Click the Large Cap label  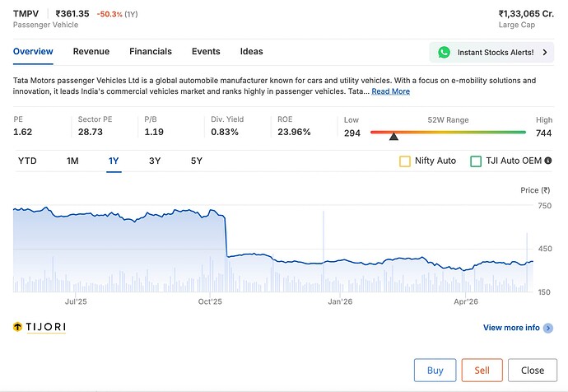[x=517, y=25]
